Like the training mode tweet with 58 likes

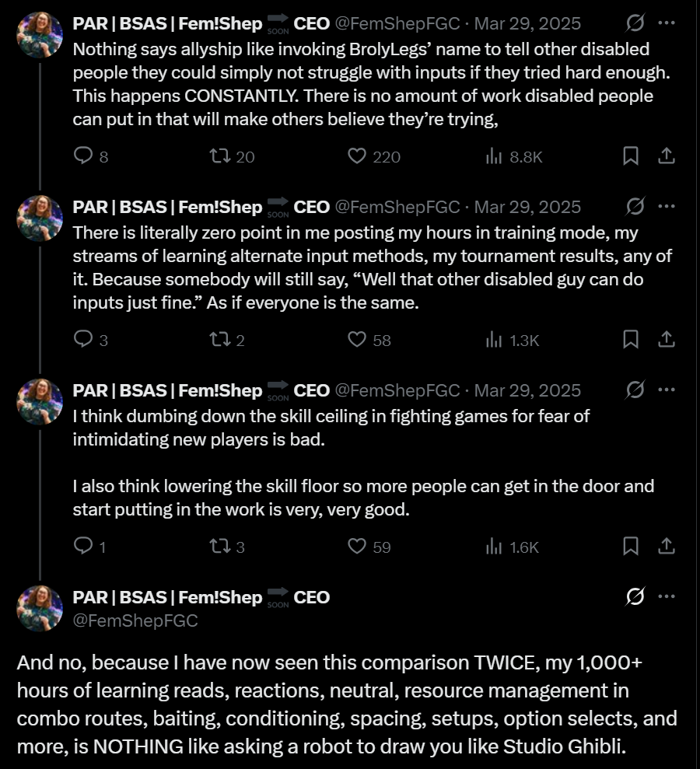(357, 339)
